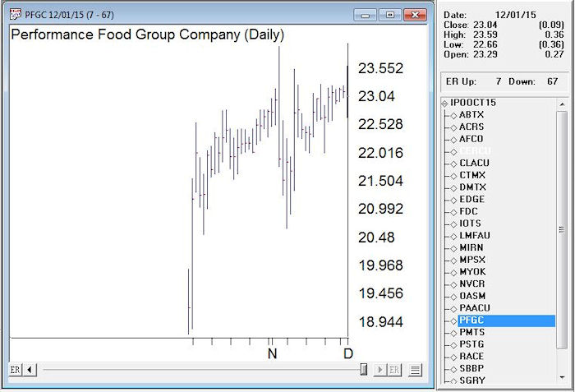The width and height of the screenshot is (575, 392).
Task: Select AFCO in the symbol list
Action: (x=471, y=139)
